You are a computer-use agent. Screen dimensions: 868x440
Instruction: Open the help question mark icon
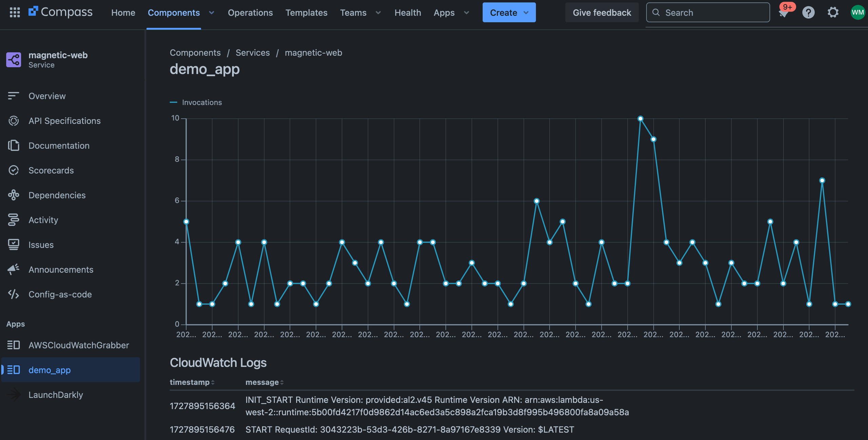click(x=808, y=13)
